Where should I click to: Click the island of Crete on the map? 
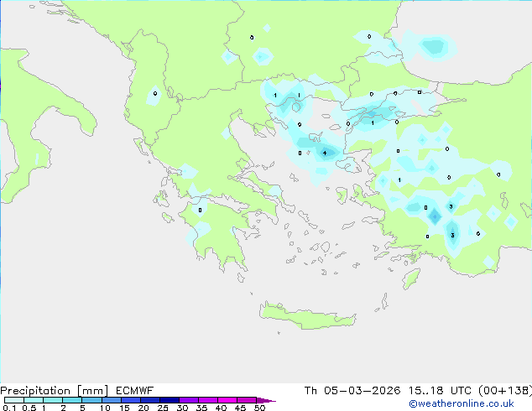(x=307, y=316)
